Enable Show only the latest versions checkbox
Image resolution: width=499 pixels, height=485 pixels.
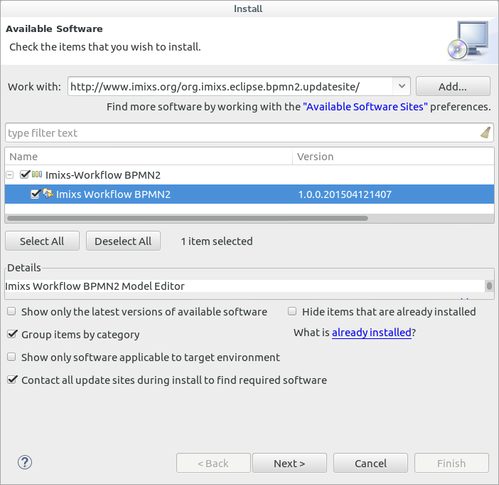click(12, 311)
